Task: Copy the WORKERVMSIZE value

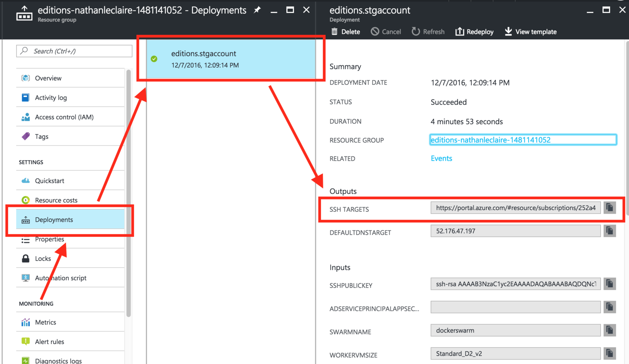Action: (609, 354)
